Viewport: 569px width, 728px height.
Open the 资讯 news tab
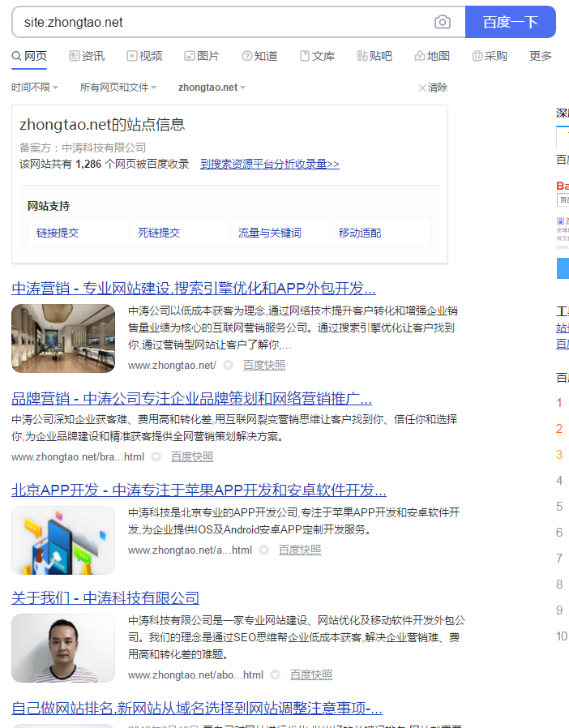tap(87, 56)
